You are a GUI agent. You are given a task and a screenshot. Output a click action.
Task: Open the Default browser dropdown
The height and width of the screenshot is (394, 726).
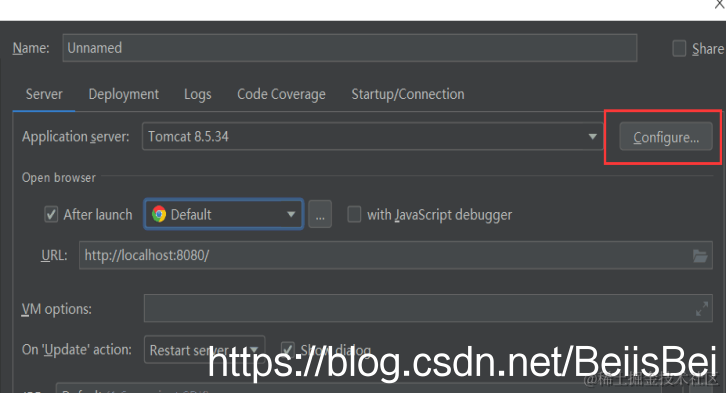click(x=224, y=214)
